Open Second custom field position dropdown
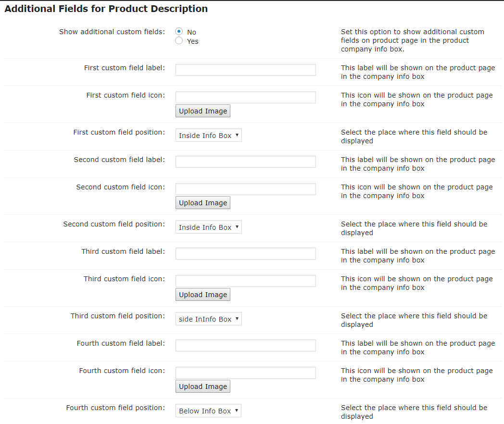This screenshot has width=504, height=424. click(208, 227)
